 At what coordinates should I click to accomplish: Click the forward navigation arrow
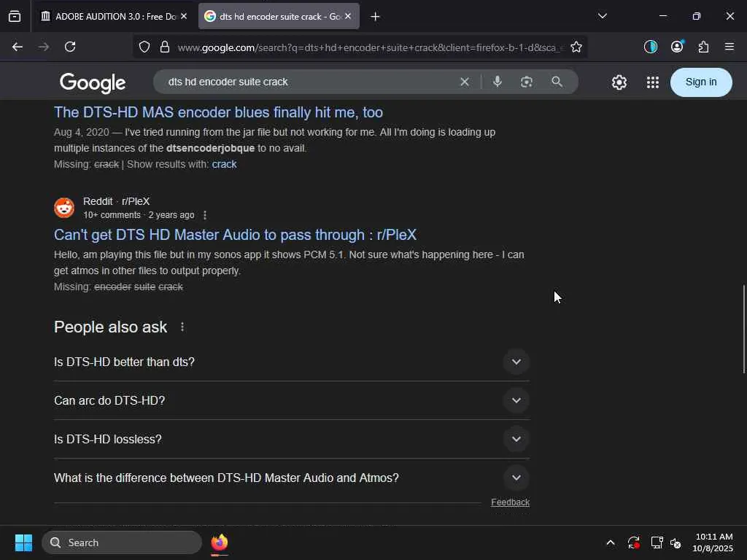(x=44, y=47)
